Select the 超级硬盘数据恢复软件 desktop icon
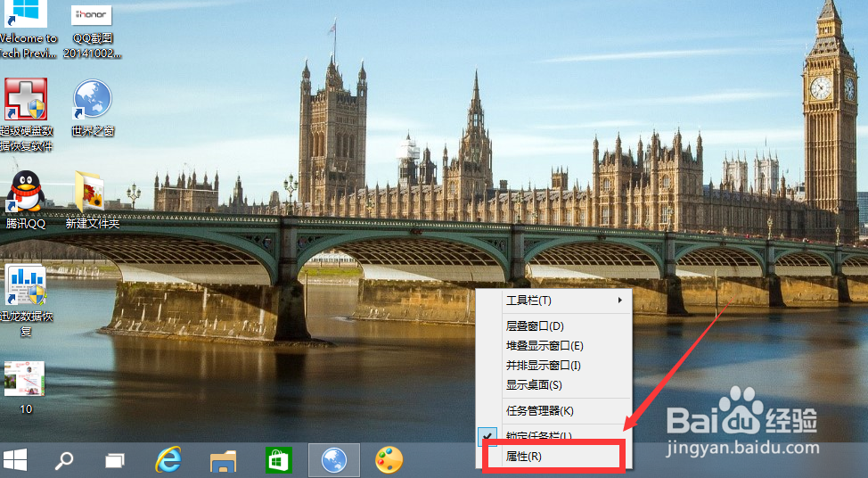The height and width of the screenshot is (478, 868). point(26,115)
